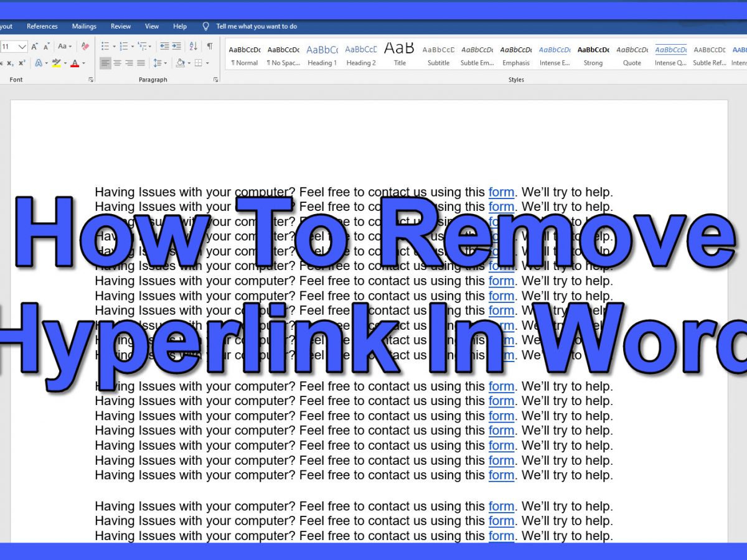Apply the Intense Quote style

(x=670, y=55)
